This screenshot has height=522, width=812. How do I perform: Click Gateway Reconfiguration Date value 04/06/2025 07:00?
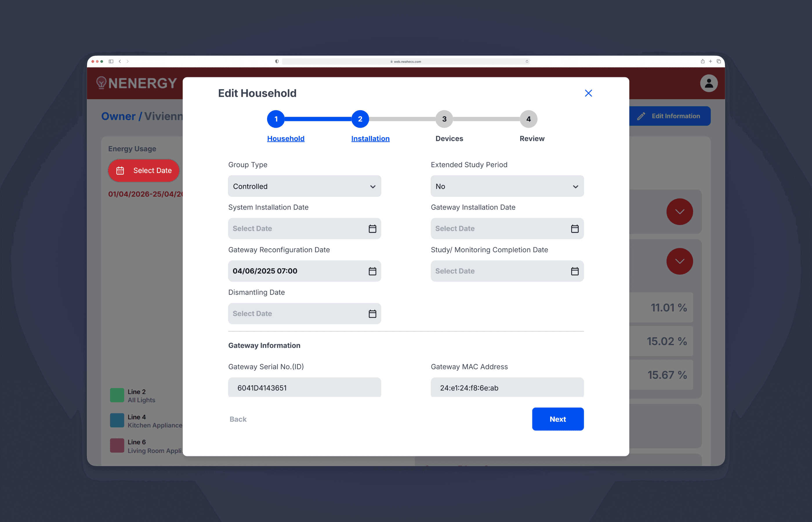(265, 271)
